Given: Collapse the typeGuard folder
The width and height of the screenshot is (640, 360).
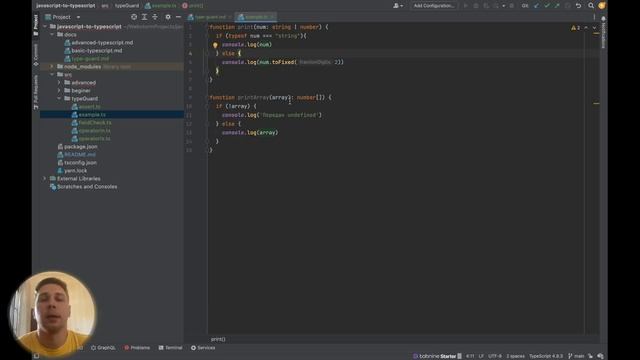Looking at the screenshot, I should (x=59, y=98).
